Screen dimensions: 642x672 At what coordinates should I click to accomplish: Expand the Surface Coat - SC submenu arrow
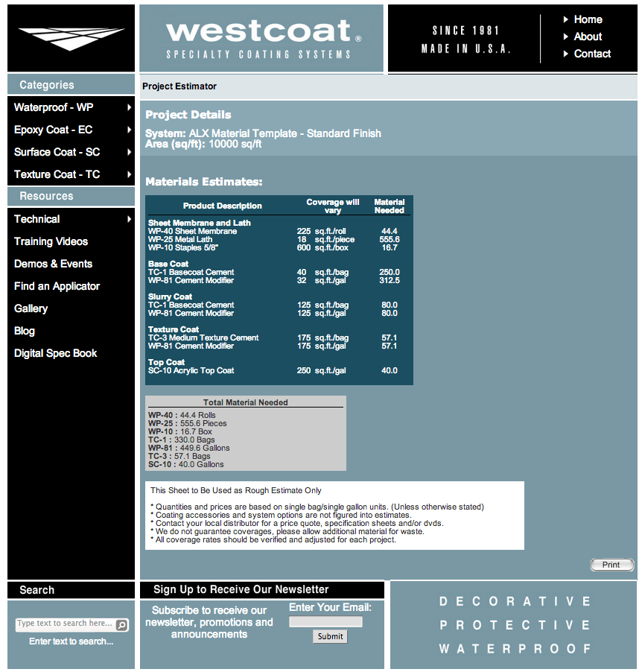coord(129,152)
